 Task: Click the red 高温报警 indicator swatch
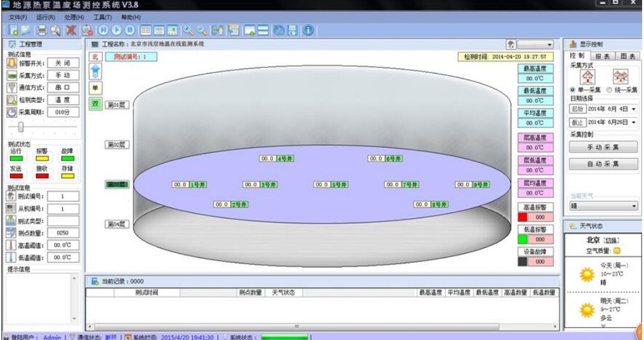(522, 217)
